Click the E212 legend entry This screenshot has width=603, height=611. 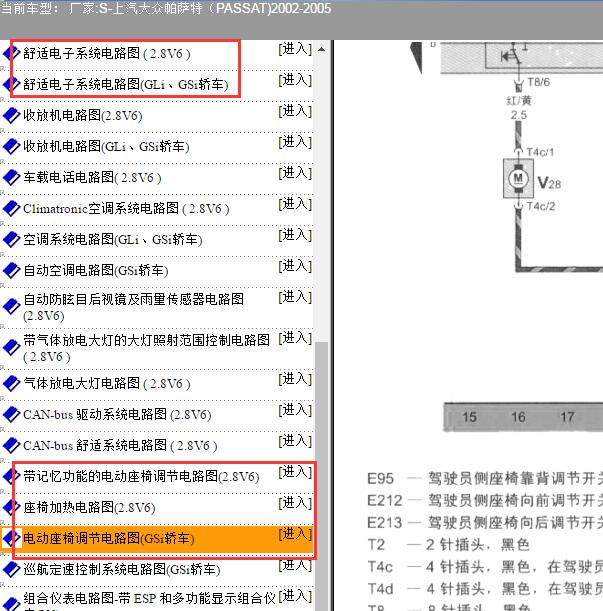coord(485,500)
